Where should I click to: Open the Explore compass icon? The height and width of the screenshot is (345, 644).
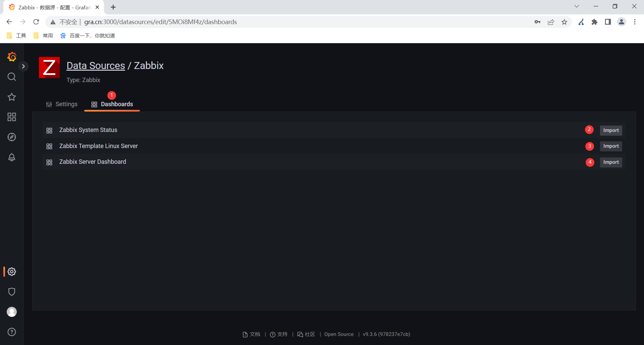(x=12, y=137)
